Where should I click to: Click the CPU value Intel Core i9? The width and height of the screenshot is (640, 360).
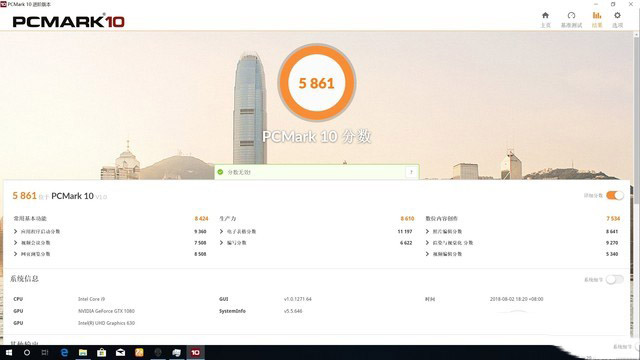click(x=91, y=299)
